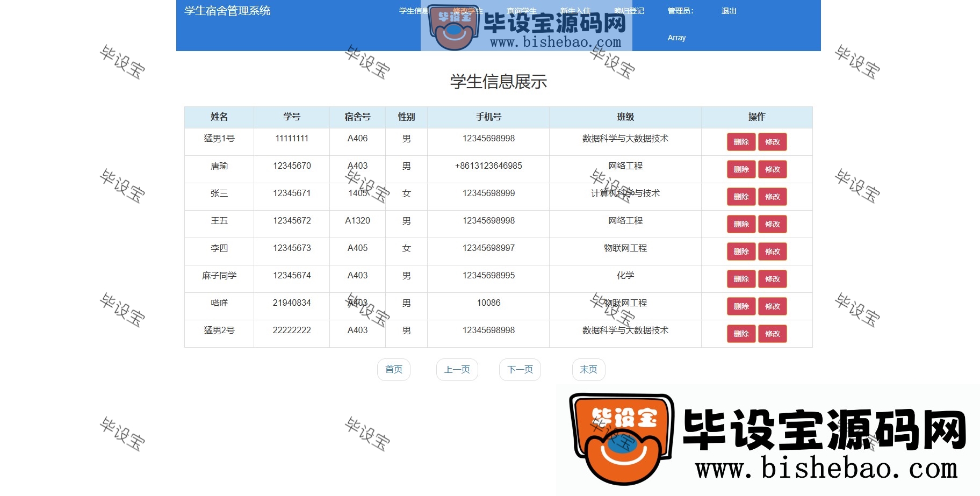Click the 操作 column header
Viewport: 980px width, 496px height.
pyautogui.click(x=756, y=117)
